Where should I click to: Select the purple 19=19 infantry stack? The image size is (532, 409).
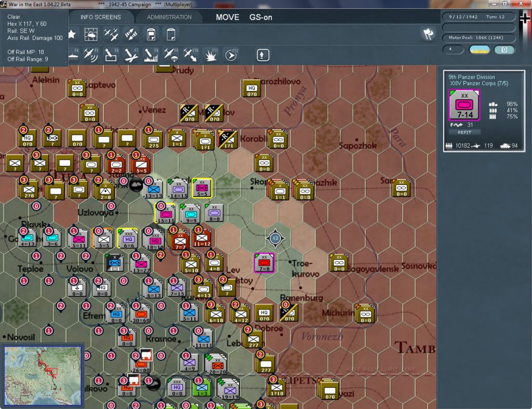[x=229, y=389]
